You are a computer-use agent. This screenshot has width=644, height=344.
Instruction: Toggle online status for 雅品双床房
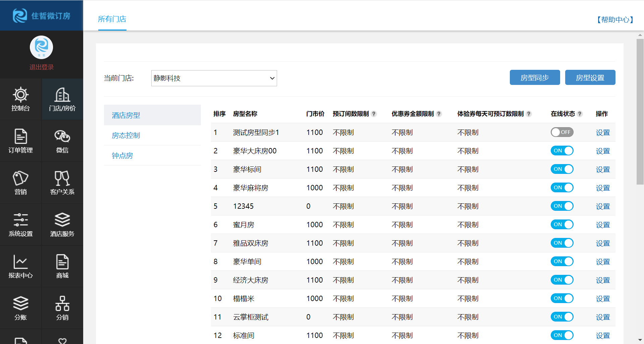tap(562, 243)
